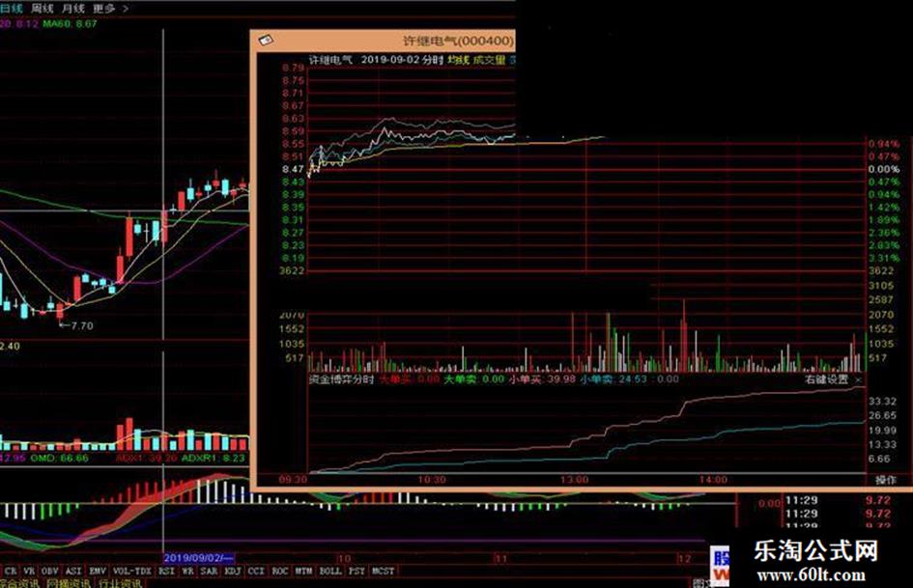Screen dimensions: 913x588
Task: Click the 13:00 time axis label
Action: [x=575, y=480]
